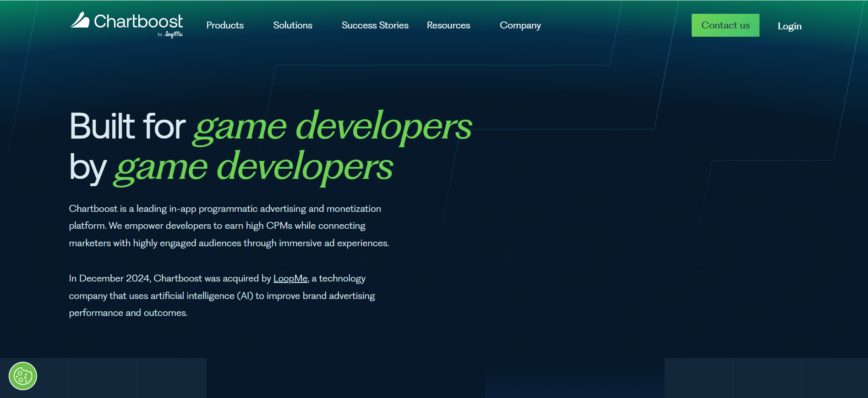Open cookie preferences via the cookie icon
The image size is (868, 398).
pos(23,376)
